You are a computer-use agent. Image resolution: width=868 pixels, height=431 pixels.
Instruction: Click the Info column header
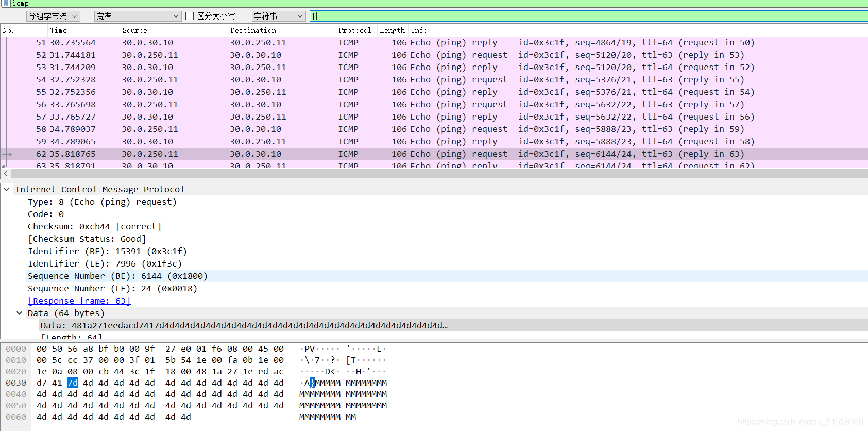pos(638,30)
